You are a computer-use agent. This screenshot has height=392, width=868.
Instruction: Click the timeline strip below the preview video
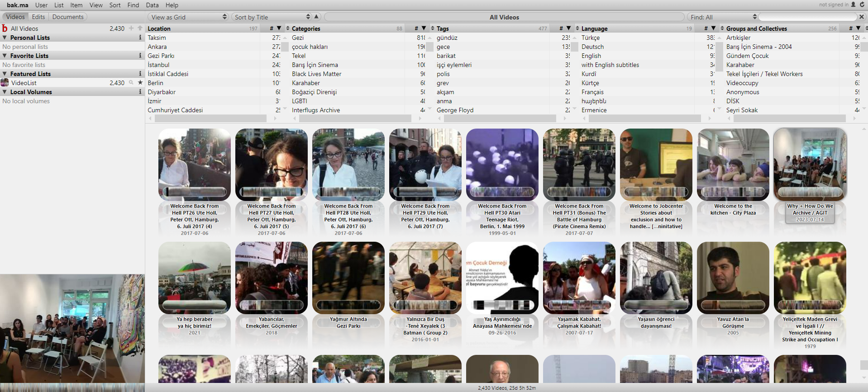click(72, 387)
